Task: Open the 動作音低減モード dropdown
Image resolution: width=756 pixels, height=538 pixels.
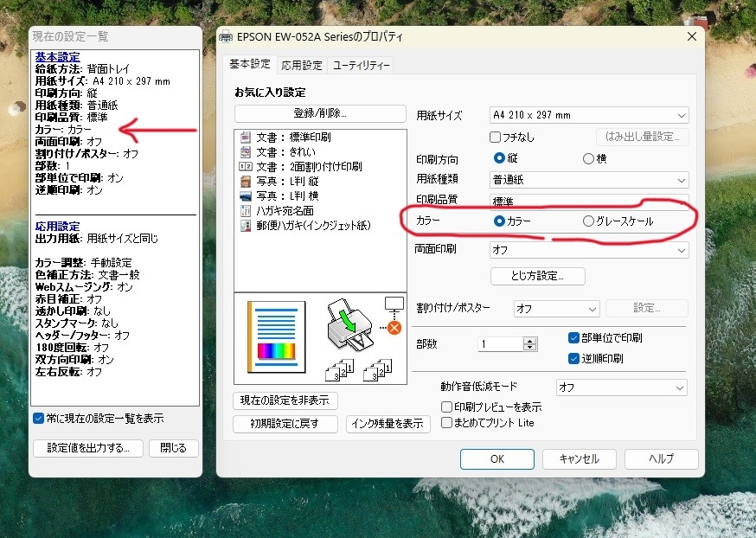Action: point(621,387)
